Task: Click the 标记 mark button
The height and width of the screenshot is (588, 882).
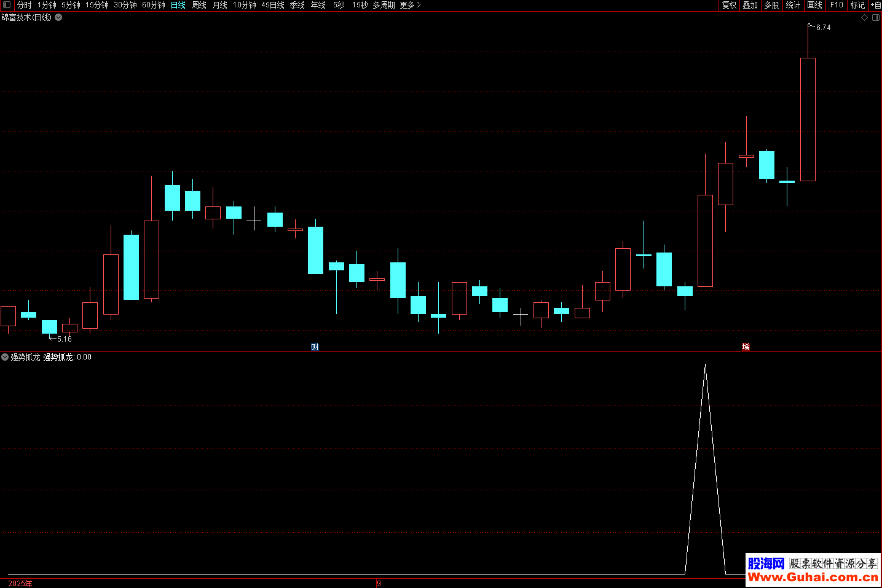Action: tap(857, 5)
